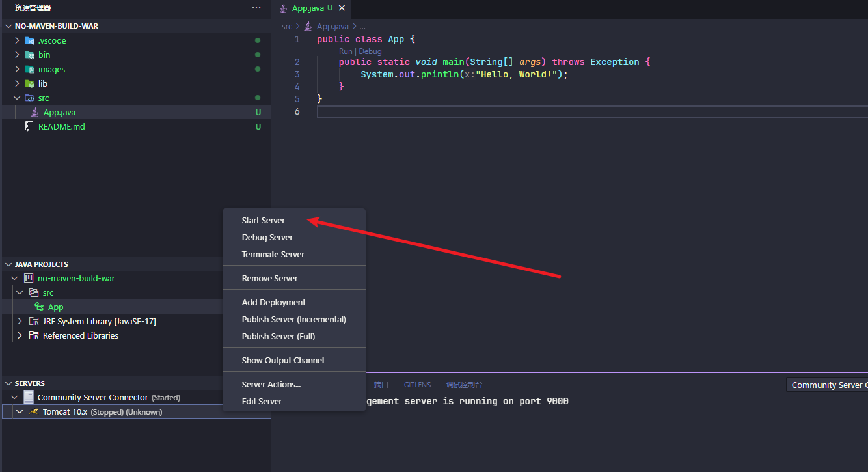Click the Tomcat 10.x server icon

click(x=34, y=412)
